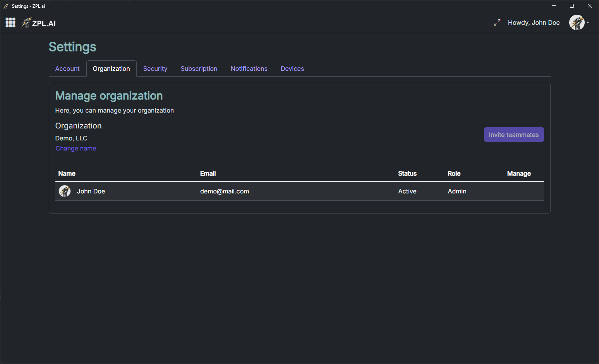Go to the Subscription tab
This screenshot has height=364, width=599.
point(199,69)
